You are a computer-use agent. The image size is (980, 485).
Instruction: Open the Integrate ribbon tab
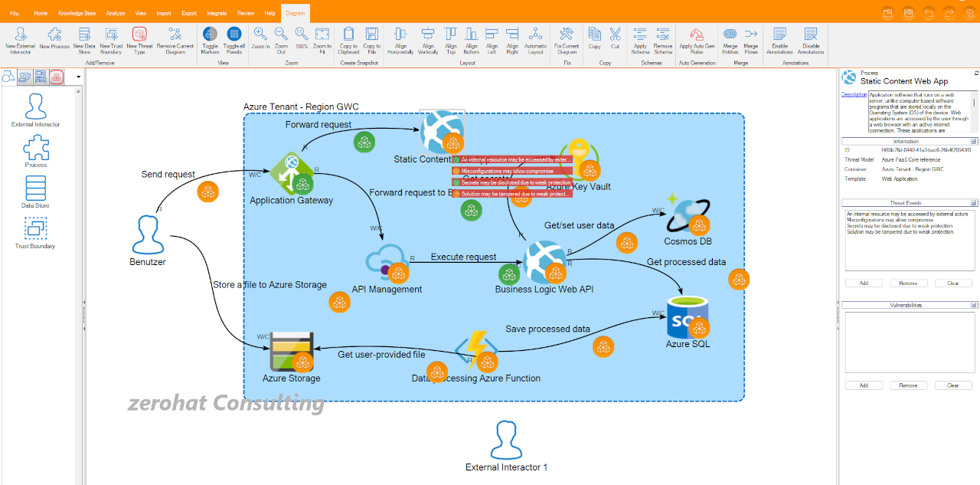(217, 14)
